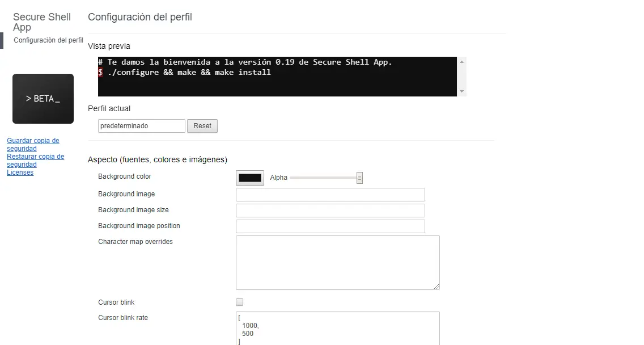644x345 pixels.
Task: Click the Character map overrides resize handle
Action: pos(436,287)
